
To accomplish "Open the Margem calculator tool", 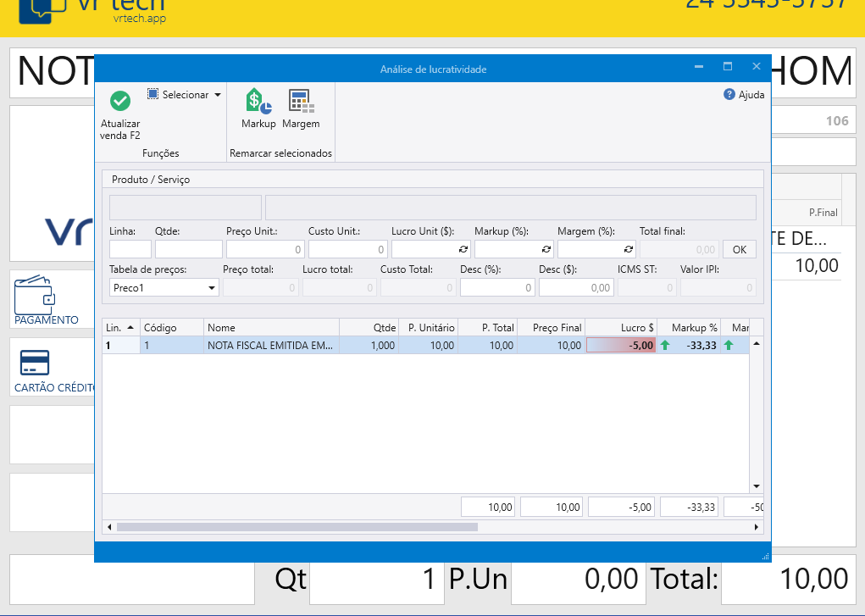I will [x=301, y=102].
